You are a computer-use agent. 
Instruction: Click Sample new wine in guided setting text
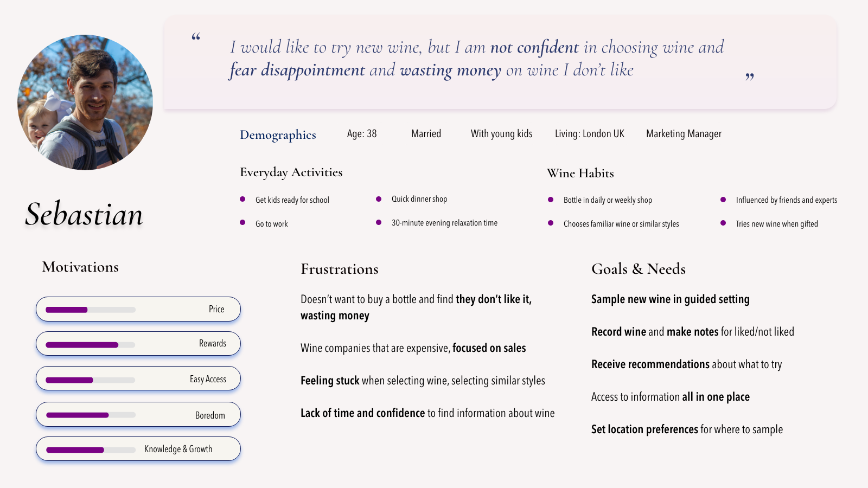tap(671, 299)
